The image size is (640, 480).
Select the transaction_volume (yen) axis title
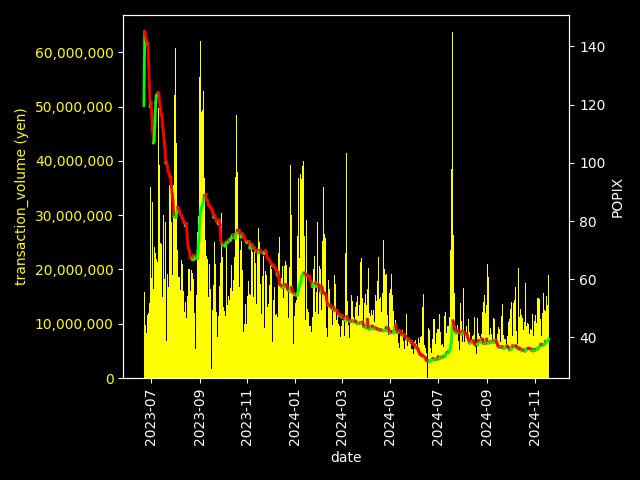click(x=20, y=197)
